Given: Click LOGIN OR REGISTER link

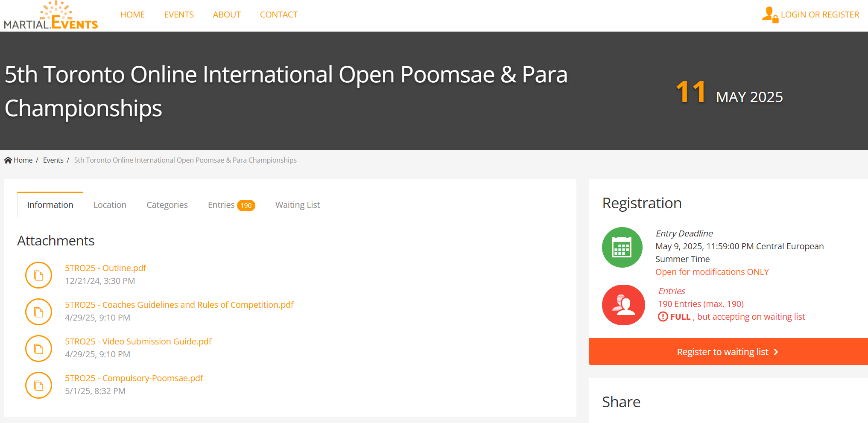Looking at the screenshot, I should click(820, 15).
